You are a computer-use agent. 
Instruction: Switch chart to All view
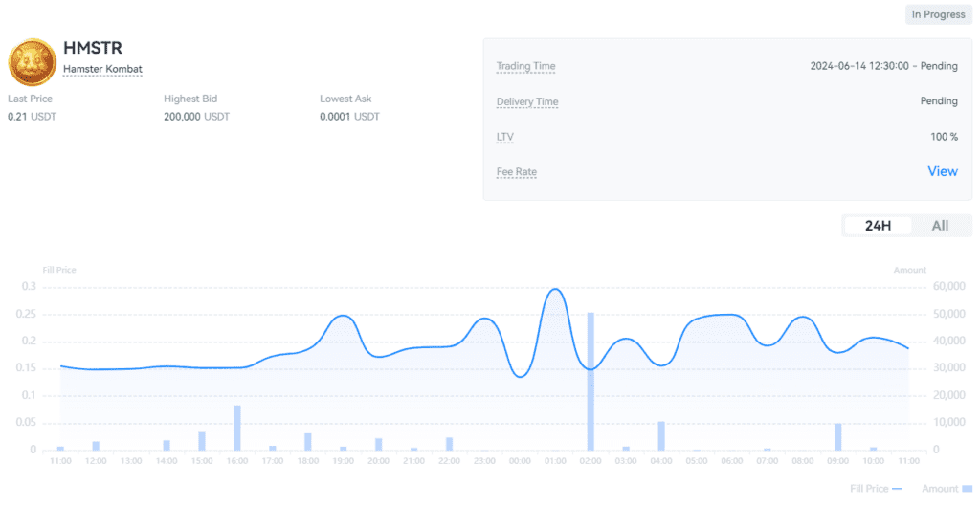pos(940,226)
